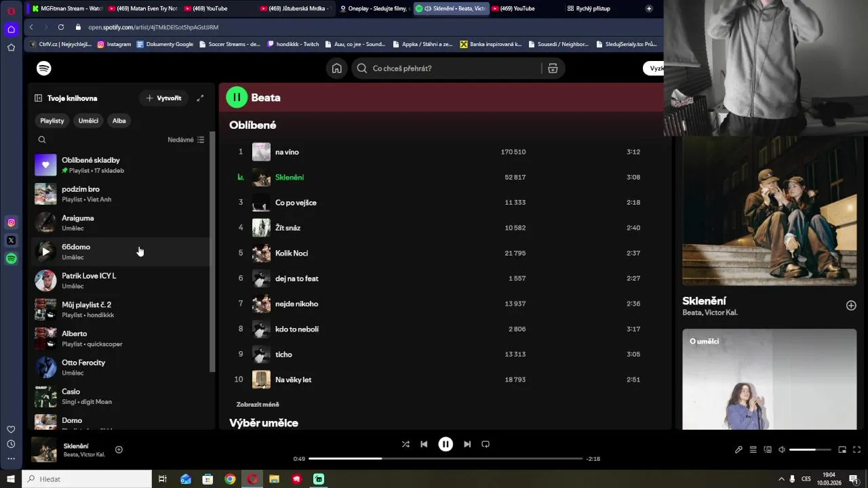Image resolution: width=868 pixels, height=488 pixels.
Task: Filter library by Playlisty chip
Action: pyautogui.click(x=52, y=121)
